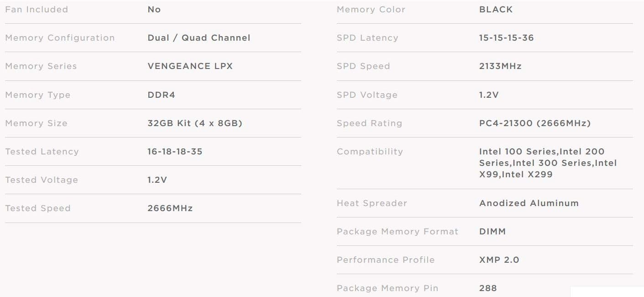Click the Compatibility label
Viewport: 644px width, 297px height.
[x=370, y=152]
